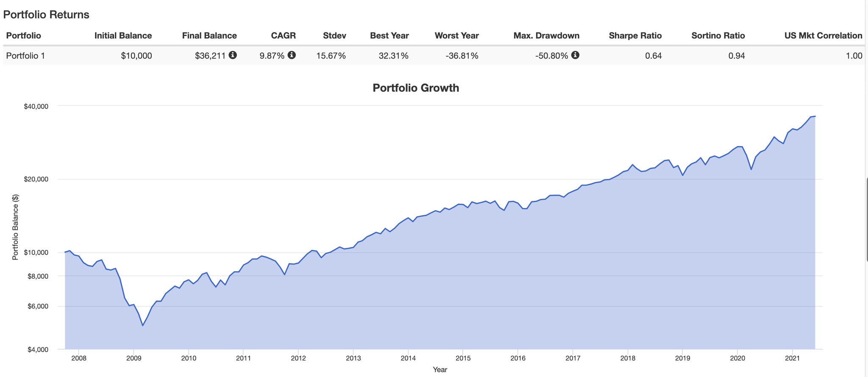Viewport: 868px width, 377px height.
Task: Click the 2021 x-axis label
Action: click(792, 358)
